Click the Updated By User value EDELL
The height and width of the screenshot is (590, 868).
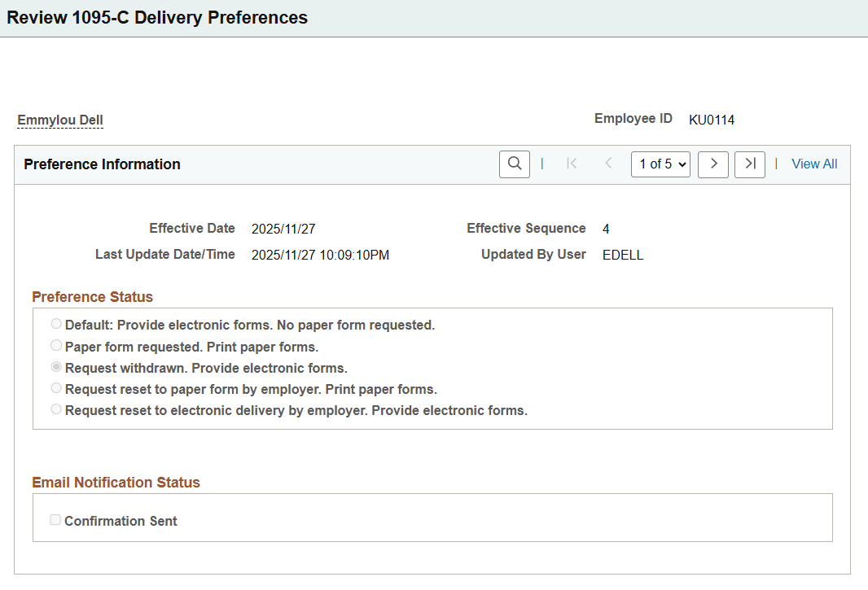(622, 254)
